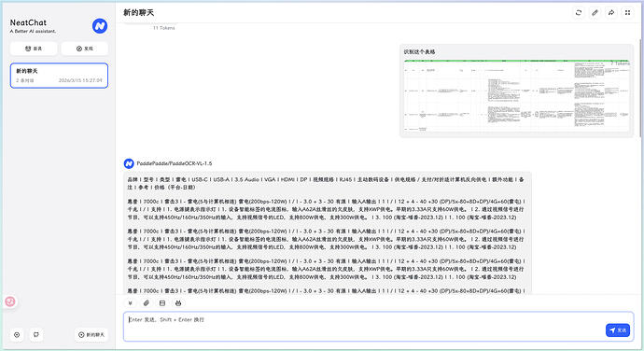The image size is (644, 351).
Task: Click the conversation timestamp 2026/3/15 in sidebar
Action: click(80, 80)
